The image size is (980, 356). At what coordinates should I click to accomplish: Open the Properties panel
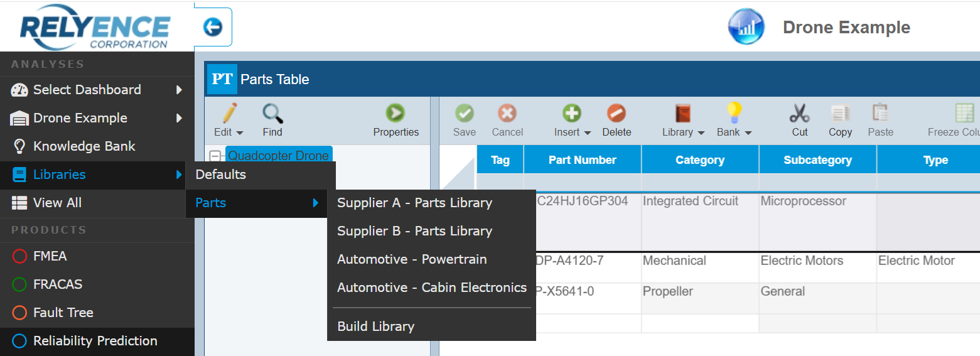[x=396, y=121]
